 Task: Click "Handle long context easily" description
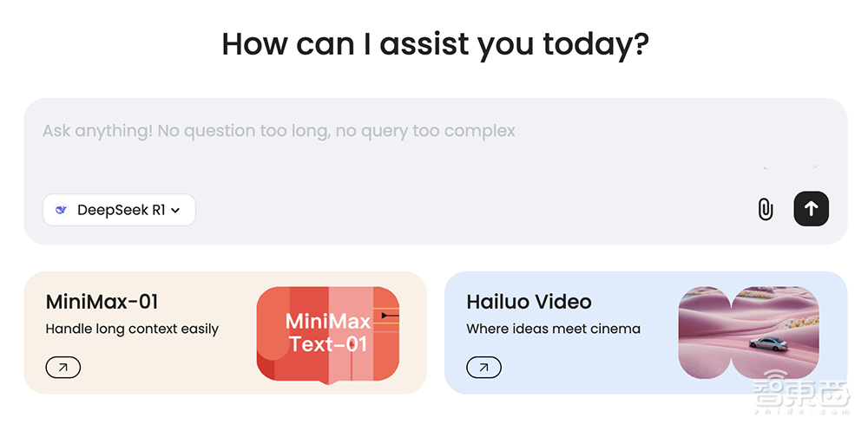click(x=132, y=329)
